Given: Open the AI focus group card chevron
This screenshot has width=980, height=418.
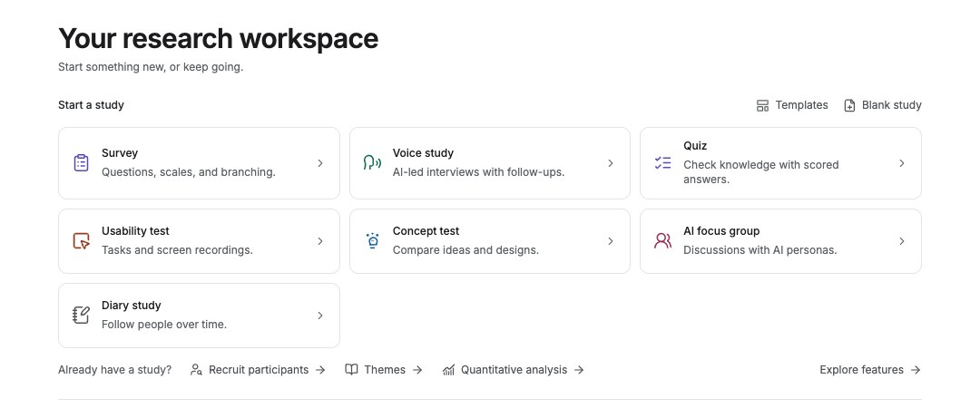Looking at the screenshot, I should tap(902, 241).
